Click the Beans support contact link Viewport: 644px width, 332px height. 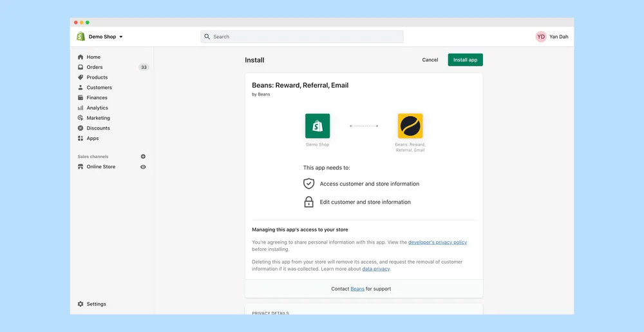coord(357,289)
